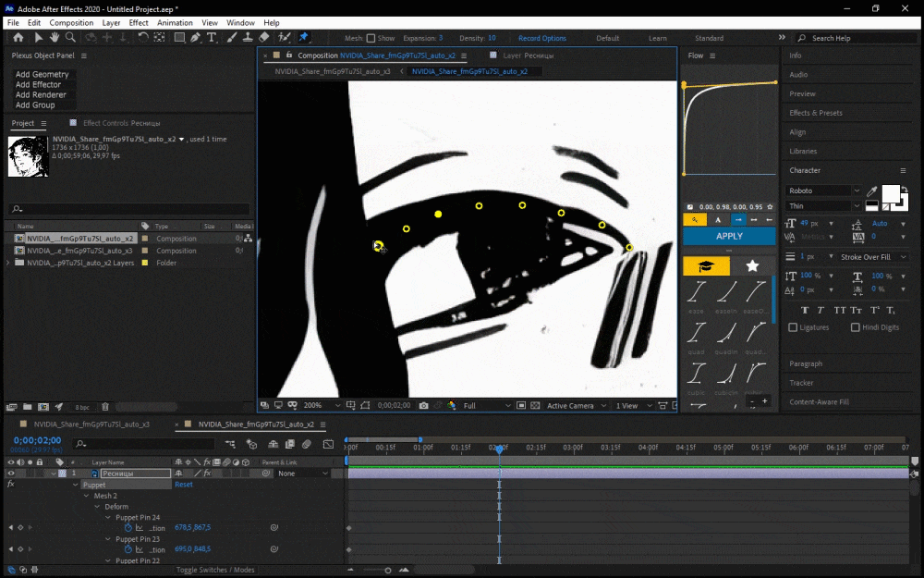Click the star favorites button in Flow
This screenshot has height=578, width=924.
pos(752,266)
